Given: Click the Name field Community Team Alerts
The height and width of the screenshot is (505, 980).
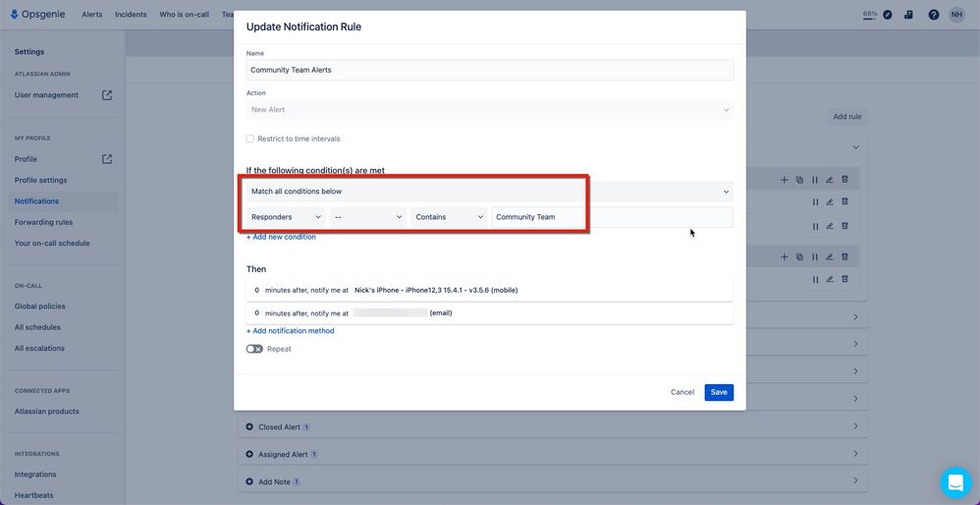Looking at the screenshot, I should [x=489, y=70].
